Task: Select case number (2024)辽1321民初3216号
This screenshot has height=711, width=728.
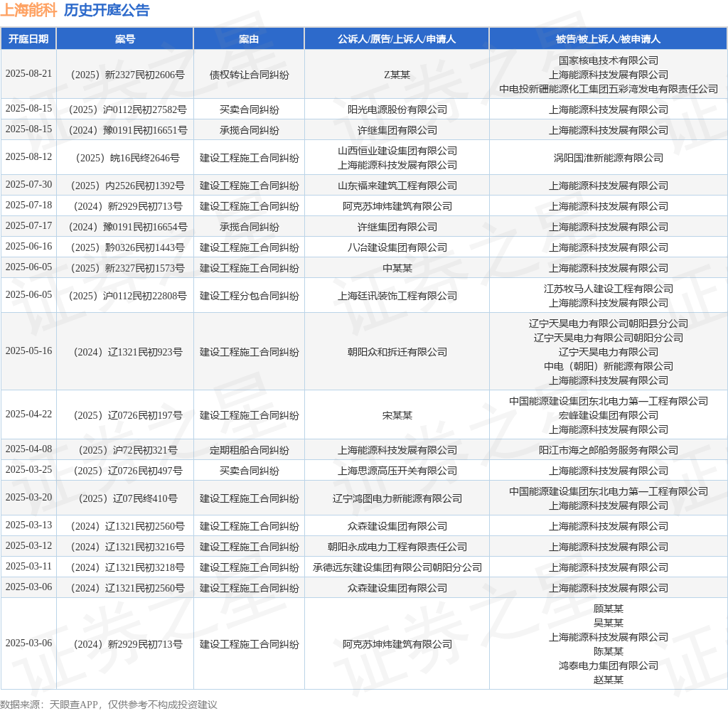Action: coord(125,547)
